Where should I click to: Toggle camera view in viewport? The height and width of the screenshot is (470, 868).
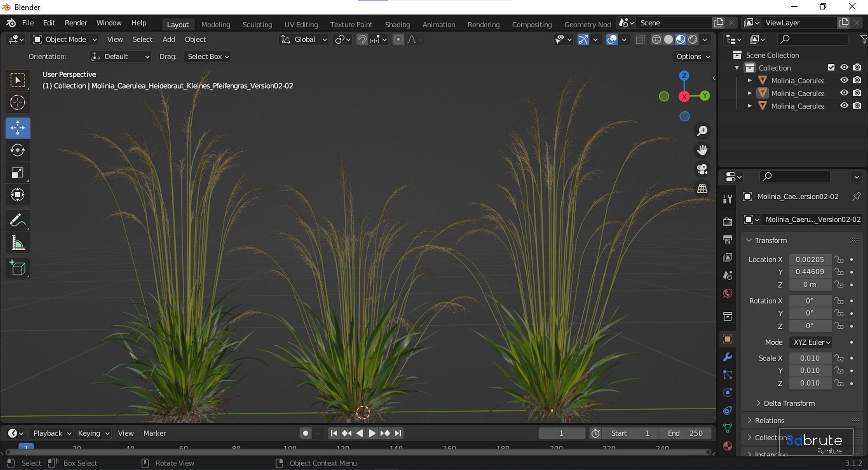tap(702, 169)
